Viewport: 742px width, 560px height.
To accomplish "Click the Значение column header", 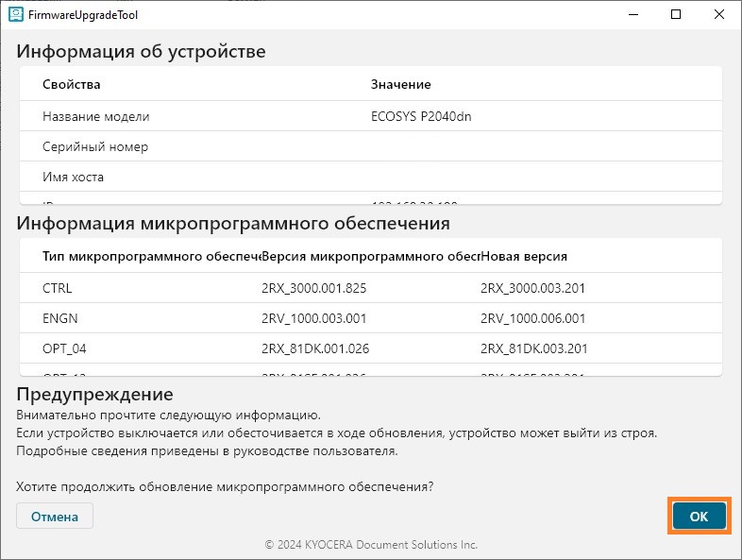I will [401, 85].
